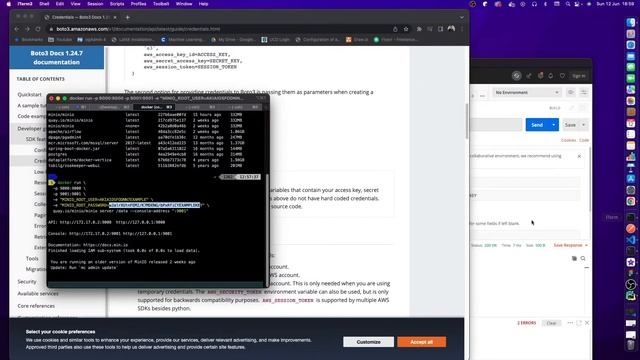Click the Postman environment quick look eye

pyautogui.click(x=571, y=92)
